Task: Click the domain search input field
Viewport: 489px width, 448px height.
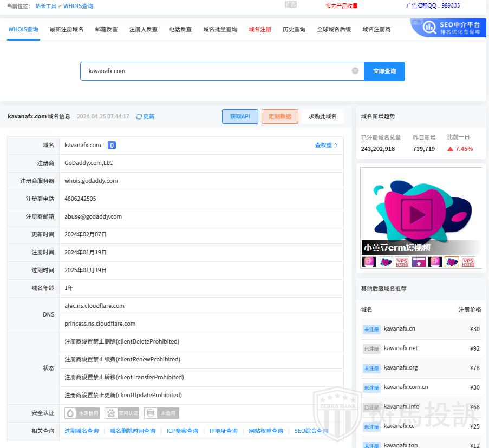Action: (217, 71)
